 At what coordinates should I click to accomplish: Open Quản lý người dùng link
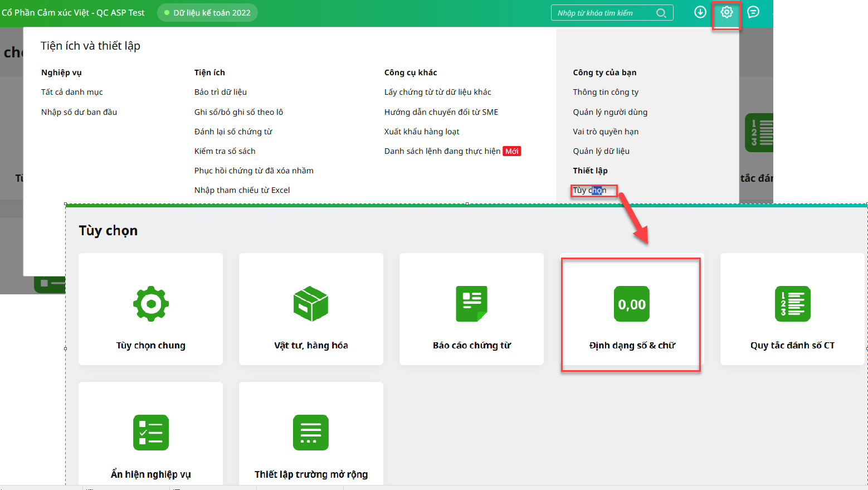[610, 112]
